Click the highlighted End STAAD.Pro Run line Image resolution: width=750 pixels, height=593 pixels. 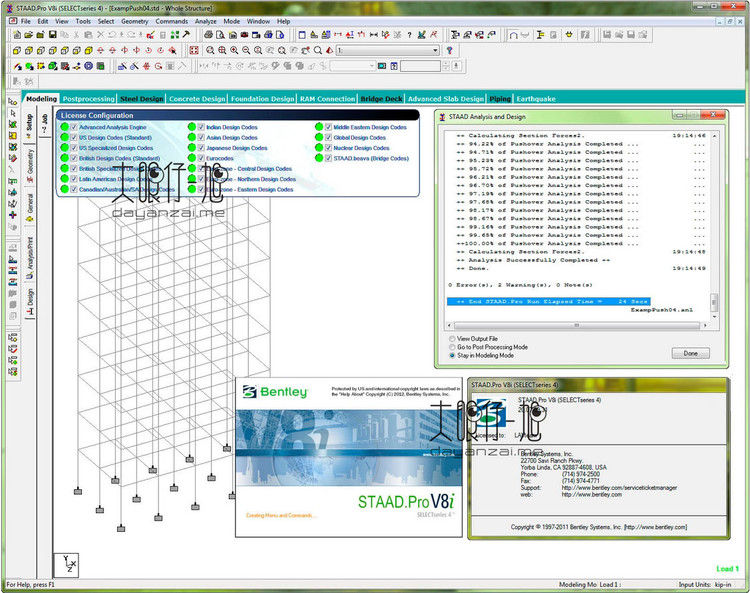[549, 302]
